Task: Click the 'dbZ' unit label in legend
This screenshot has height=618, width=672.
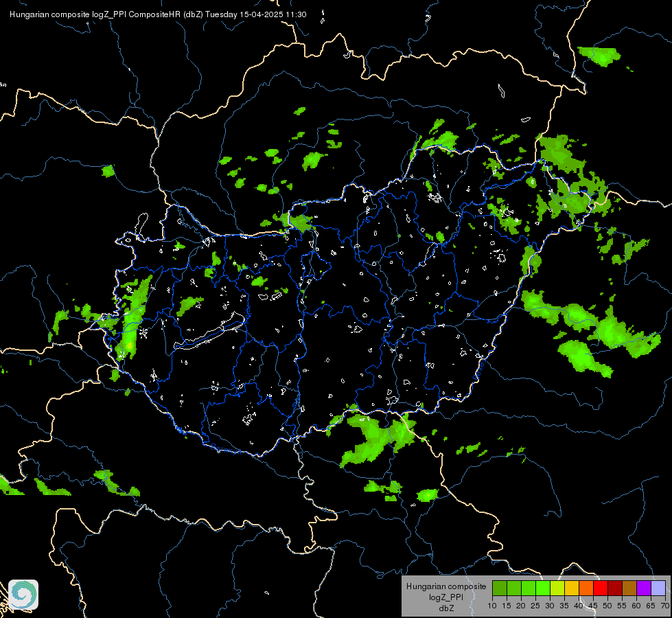Action: tap(446, 608)
